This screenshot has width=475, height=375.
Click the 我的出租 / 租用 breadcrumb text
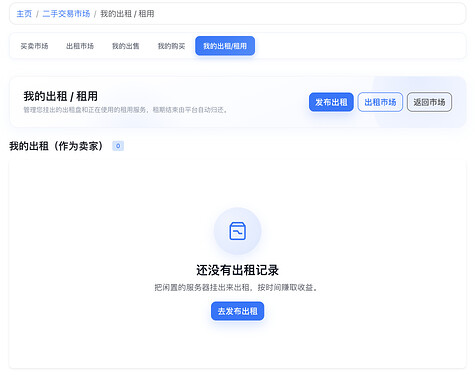click(x=127, y=14)
